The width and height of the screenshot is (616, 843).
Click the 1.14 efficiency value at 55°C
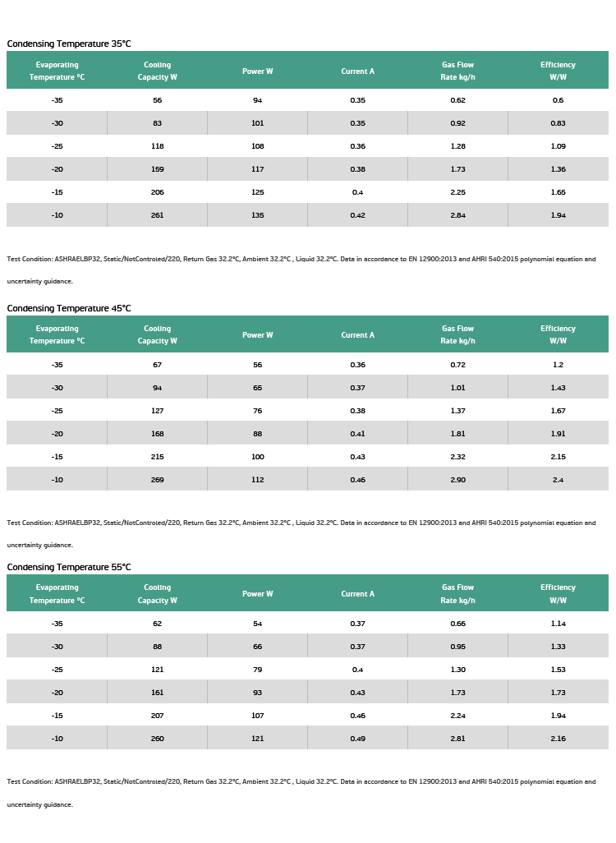tap(558, 624)
